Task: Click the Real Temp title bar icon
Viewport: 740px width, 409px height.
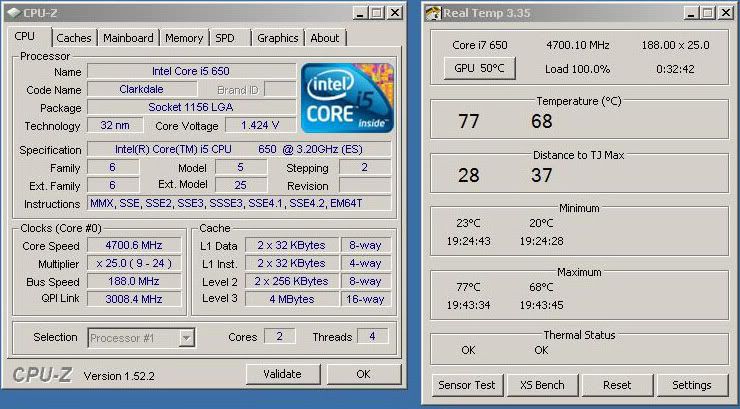Action: (x=433, y=12)
